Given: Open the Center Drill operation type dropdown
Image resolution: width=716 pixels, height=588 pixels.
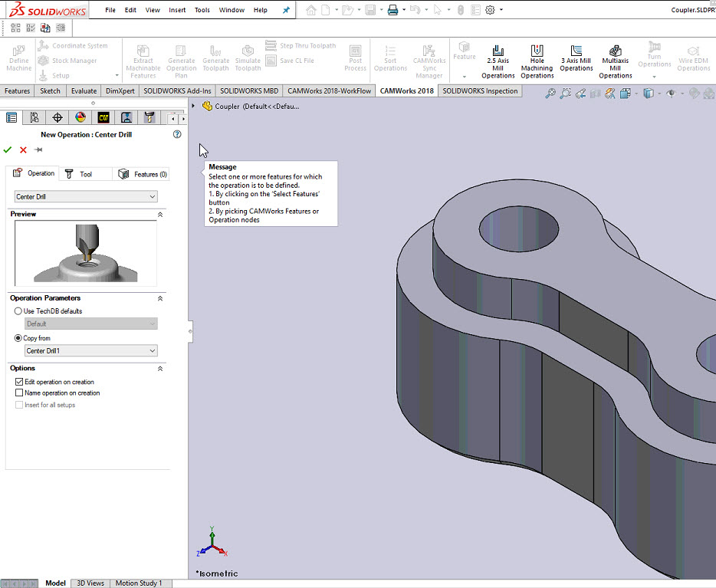Looking at the screenshot, I should 86,197.
